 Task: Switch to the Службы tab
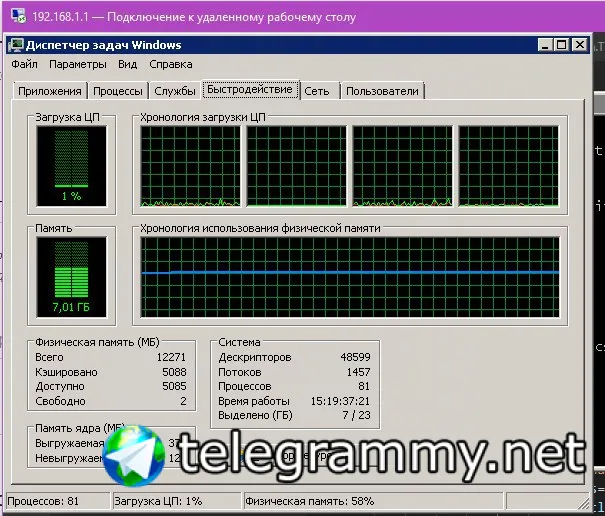174,91
